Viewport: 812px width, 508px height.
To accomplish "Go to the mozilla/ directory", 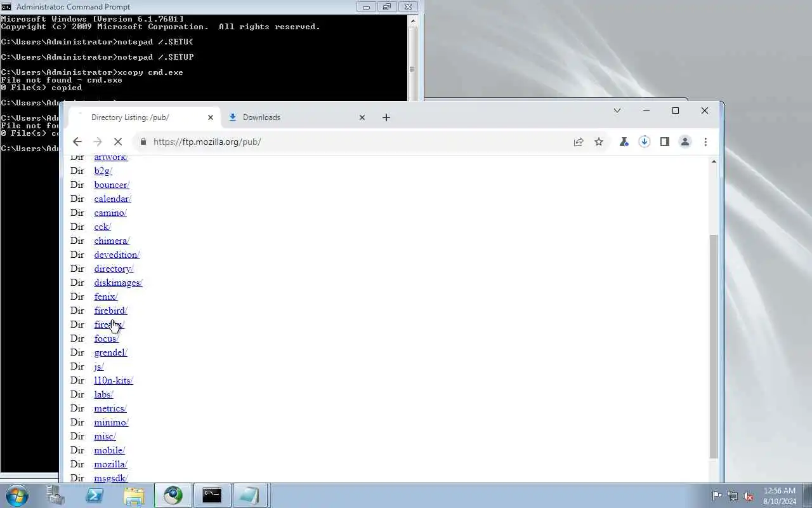I will 111,464.
